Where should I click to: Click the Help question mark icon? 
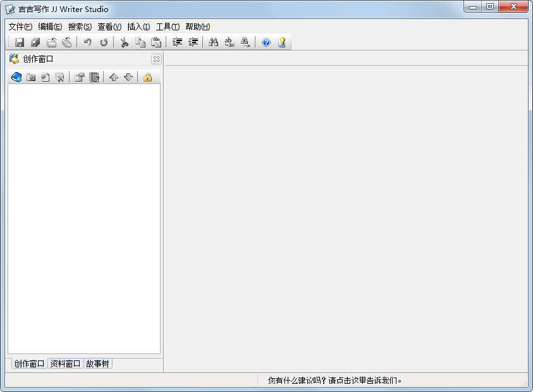tap(266, 42)
